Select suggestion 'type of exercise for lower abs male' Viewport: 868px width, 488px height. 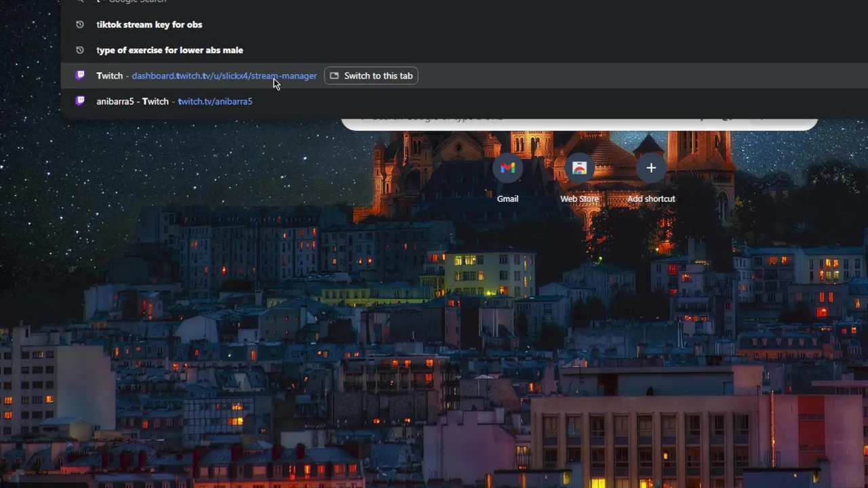pos(465,50)
